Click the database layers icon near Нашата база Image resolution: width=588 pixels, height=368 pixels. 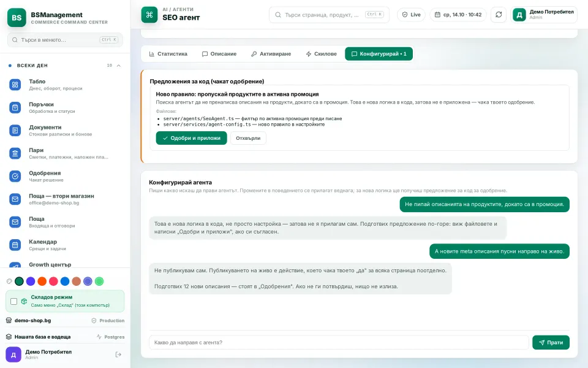[9, 337]
